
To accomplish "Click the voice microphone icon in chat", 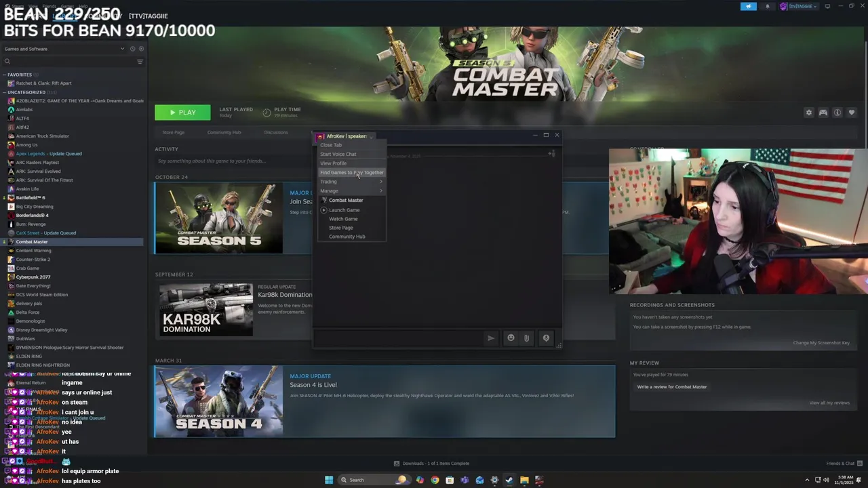I will click(546, 338).
